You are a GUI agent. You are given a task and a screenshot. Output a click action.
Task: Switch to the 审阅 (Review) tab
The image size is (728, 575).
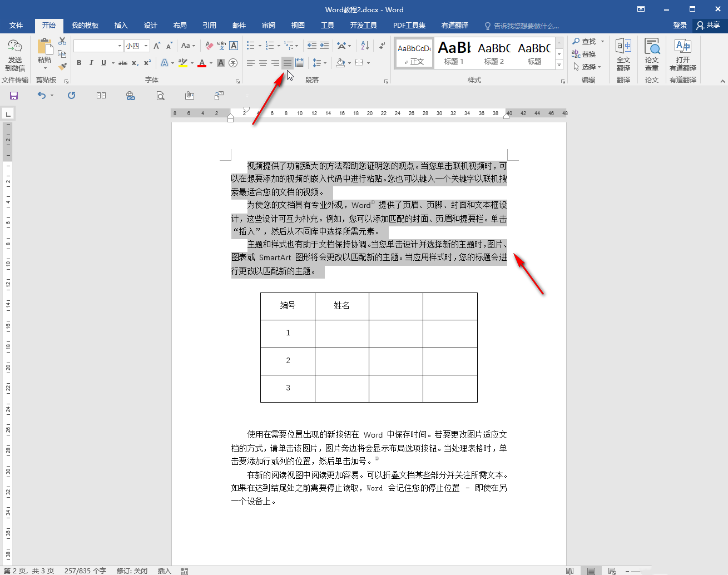(269, 26)
